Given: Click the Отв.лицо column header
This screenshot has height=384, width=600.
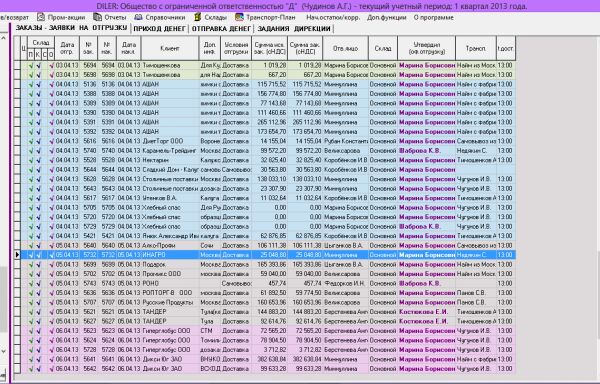Looking at the screenshot, I should click(x=346, y=48).
